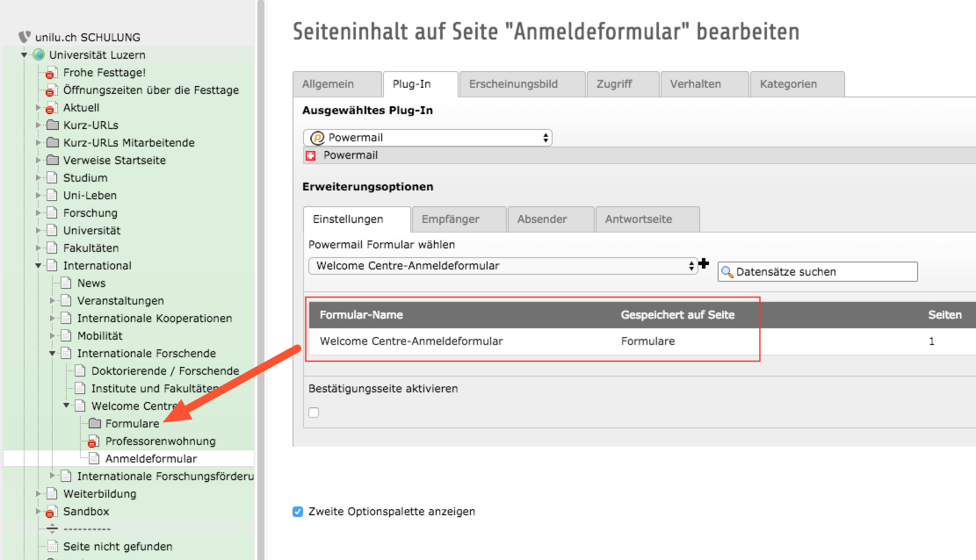This screenshot has height=560, width=976.
Task: Click the globe icon beside Universität Luzern
Action: point(40,54)
